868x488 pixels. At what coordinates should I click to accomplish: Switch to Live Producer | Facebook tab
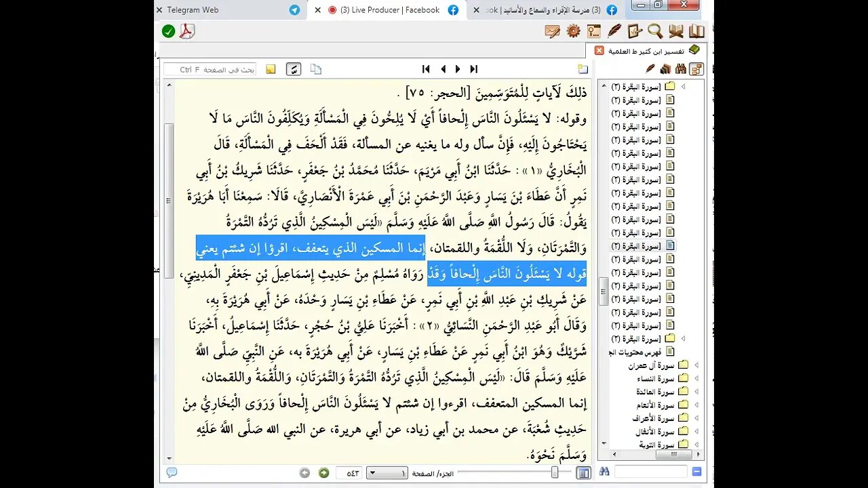pos(386,9)
